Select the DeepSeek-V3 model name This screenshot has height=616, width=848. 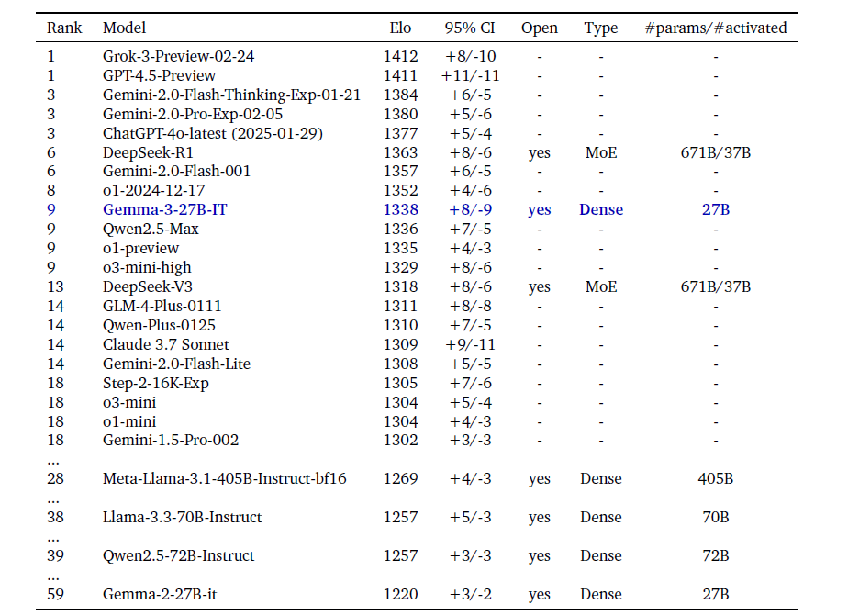point(148,286)
